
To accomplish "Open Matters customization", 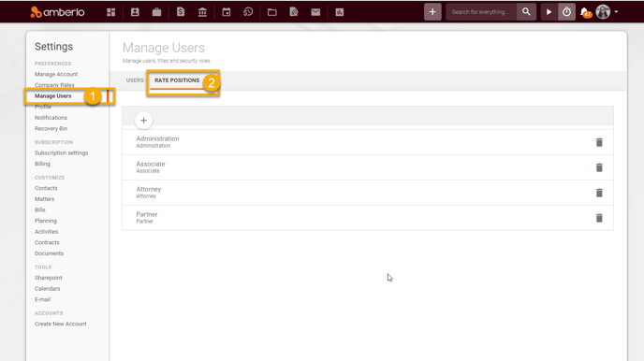I will point(44,199).
